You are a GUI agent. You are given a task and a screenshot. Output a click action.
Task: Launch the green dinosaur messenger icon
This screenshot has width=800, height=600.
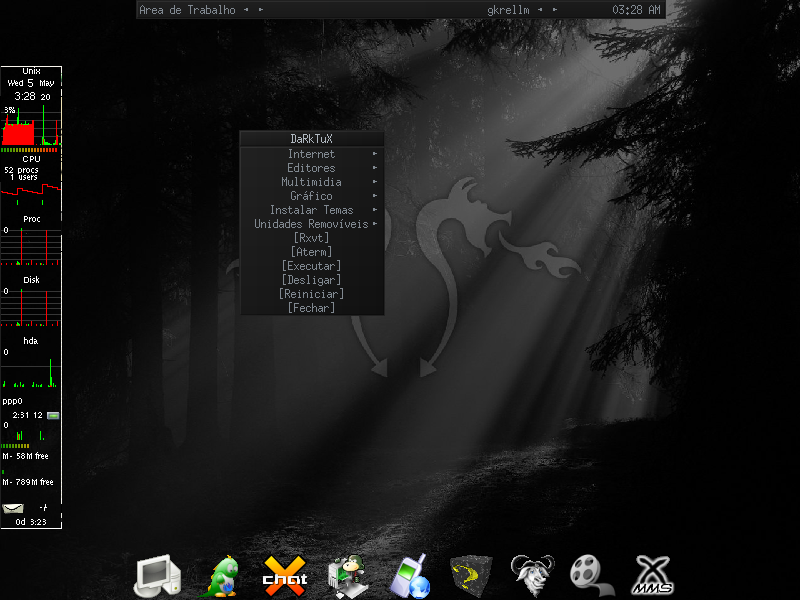221,577
